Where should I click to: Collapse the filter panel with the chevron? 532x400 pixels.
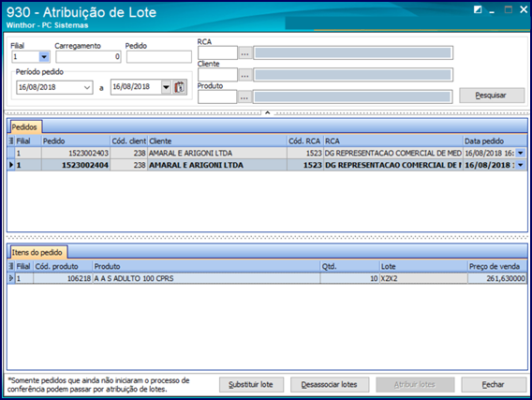[x=267, y=112]
